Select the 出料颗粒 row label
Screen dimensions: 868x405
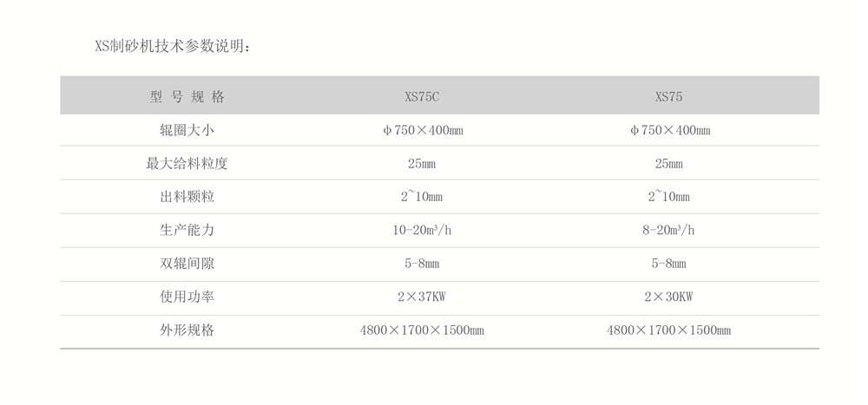pyautogui.click(x=187, y=197)
